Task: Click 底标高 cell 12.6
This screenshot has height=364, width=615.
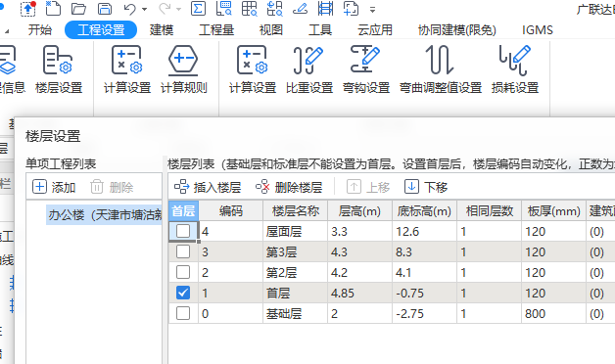Action: point(424,231)
